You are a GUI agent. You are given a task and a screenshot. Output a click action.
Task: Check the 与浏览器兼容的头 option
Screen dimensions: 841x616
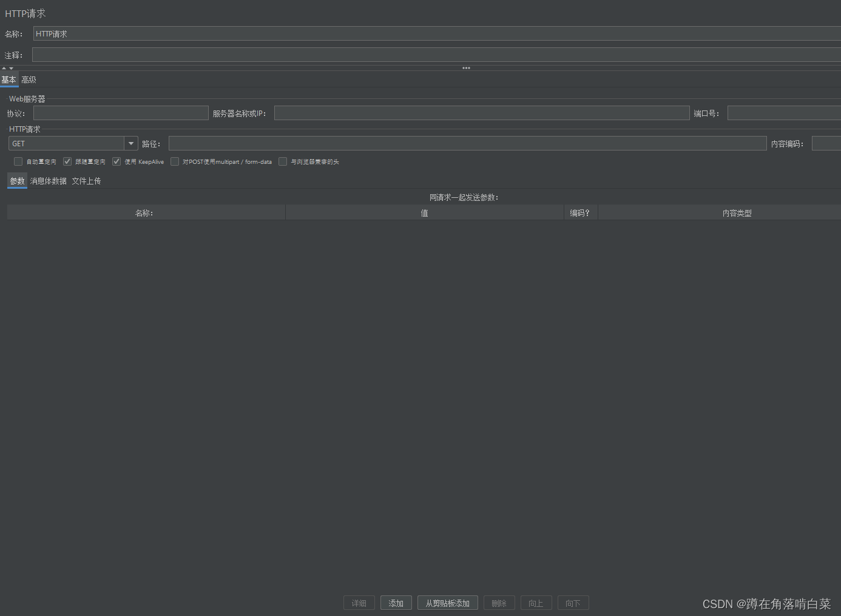click(283, 161)
